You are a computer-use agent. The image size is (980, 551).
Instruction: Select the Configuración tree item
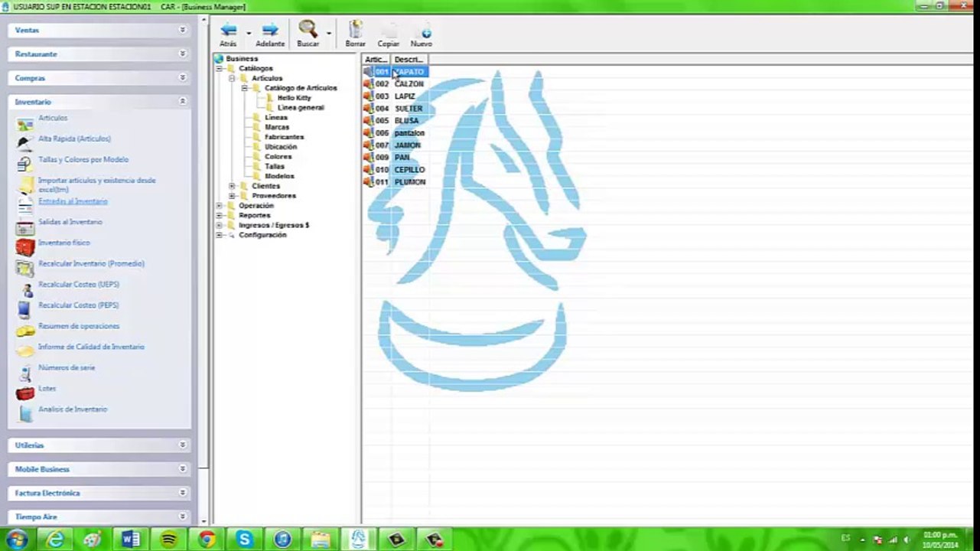262,235
